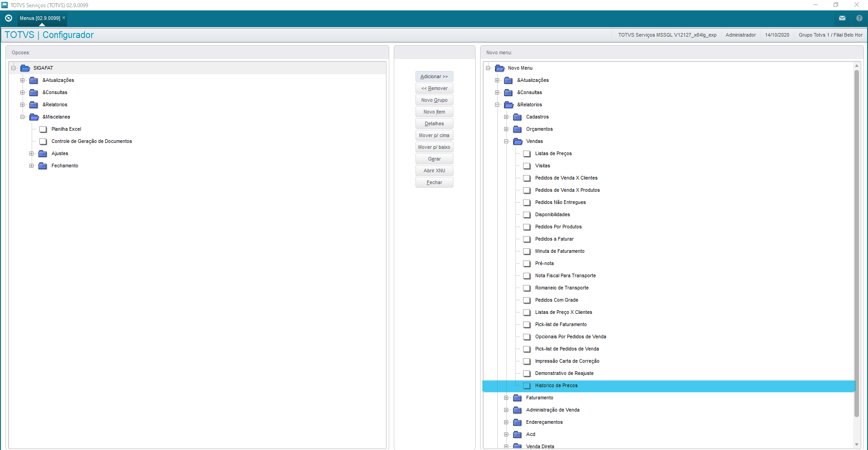Open Detalhes for the selected item
Screen dimensions: 868x450
(x=434, y=123)
